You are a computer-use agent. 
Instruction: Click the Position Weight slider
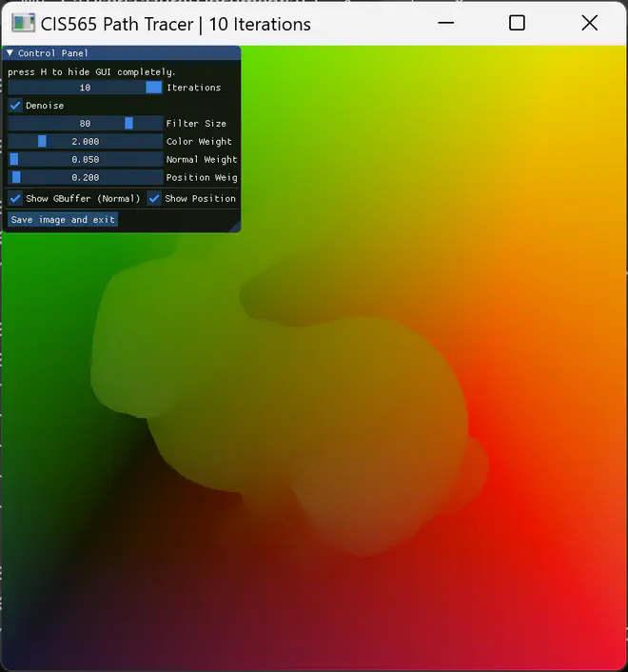pyautogui.click(x=86, y=178)
